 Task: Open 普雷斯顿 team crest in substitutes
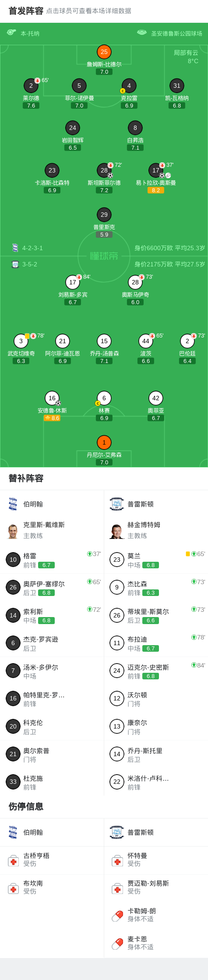pyautogui.click(x=117, y=504)
